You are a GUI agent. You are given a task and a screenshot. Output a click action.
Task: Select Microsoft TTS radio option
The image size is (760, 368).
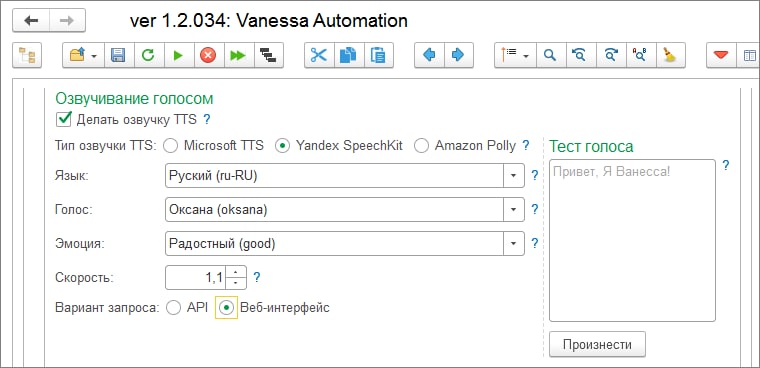[x=171, y=146]
